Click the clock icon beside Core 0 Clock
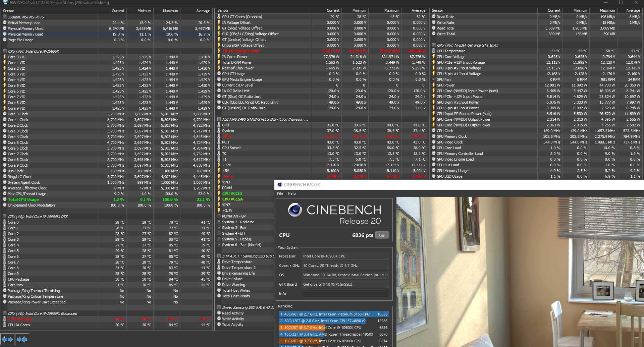This screenshot has height=347, width=644. click(x=5, y=114)
